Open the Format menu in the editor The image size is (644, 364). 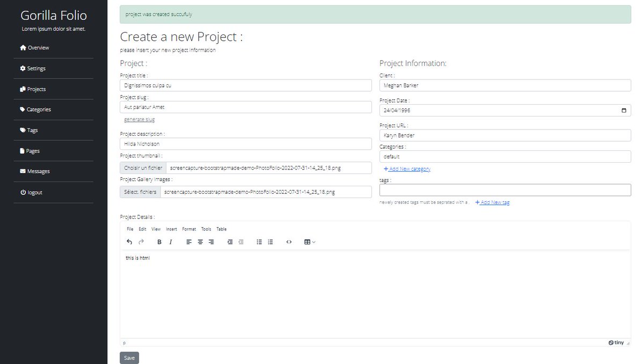point(189,229)
